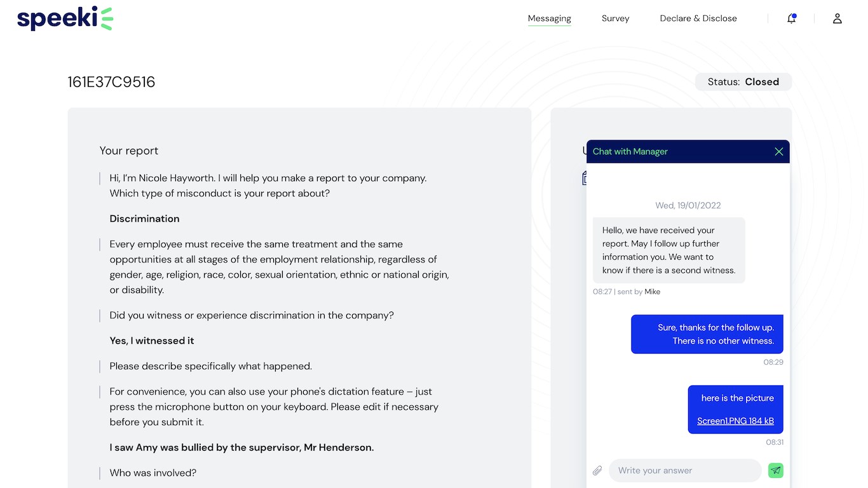Go to Declare & Disclose
Screen dimensions: 868x488
[698, 18]
